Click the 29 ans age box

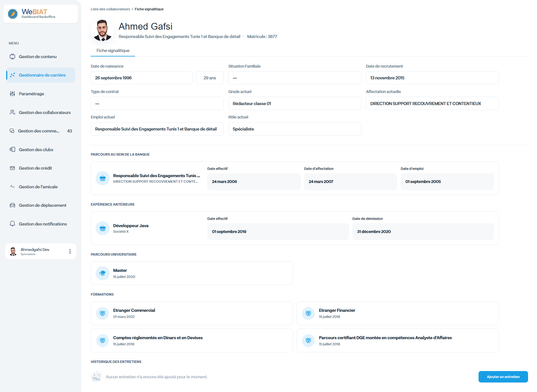(x=210, y=78)
